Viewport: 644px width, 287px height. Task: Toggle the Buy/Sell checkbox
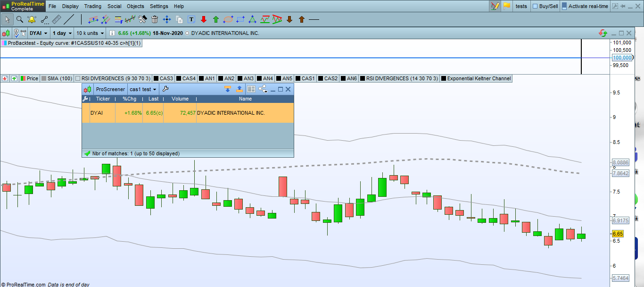535,6
